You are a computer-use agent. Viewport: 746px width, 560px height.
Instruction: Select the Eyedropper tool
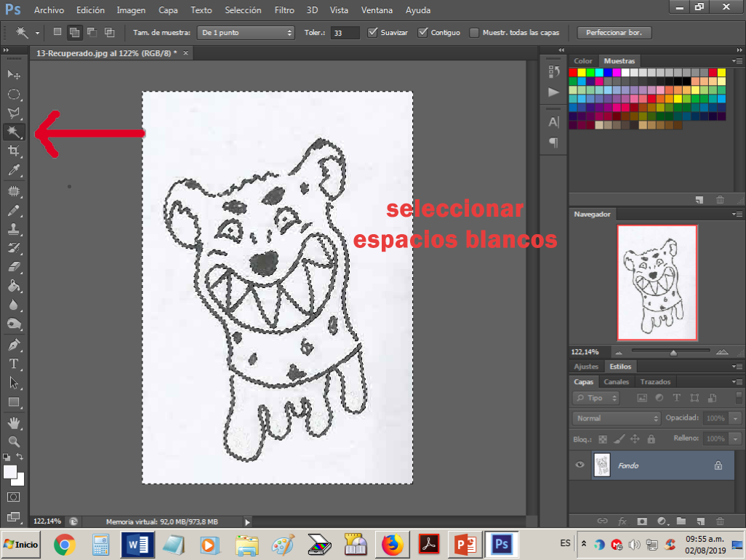tap(14, 170)
